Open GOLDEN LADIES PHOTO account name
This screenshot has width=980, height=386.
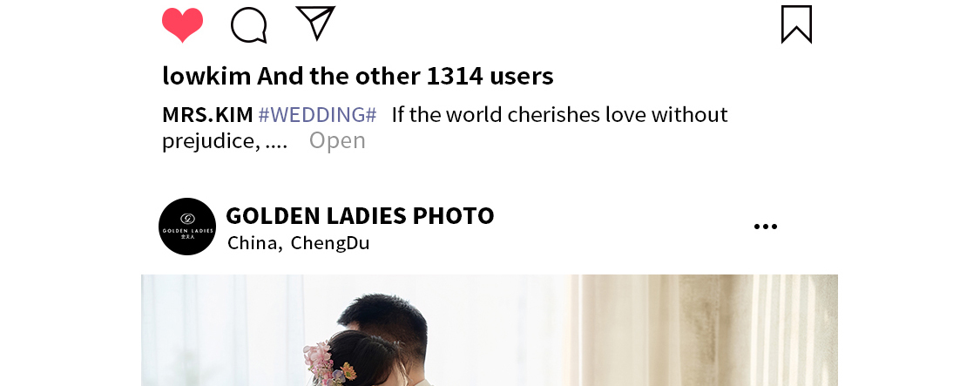pos(360,215)
